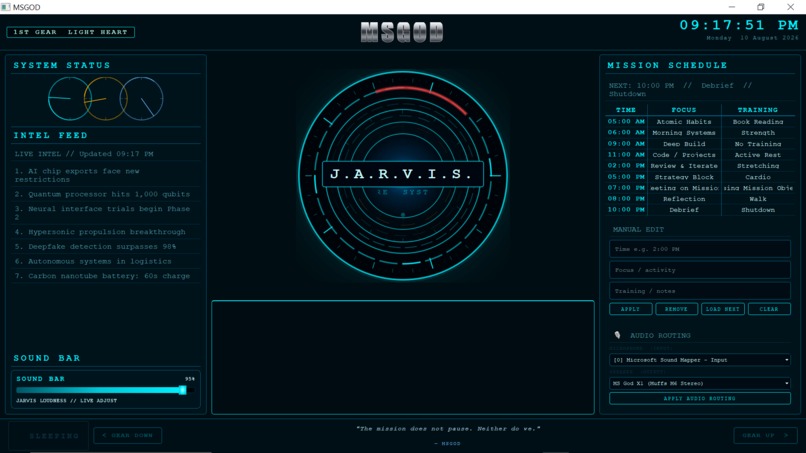Click the Time column header

pyautogui.click(x=626, y=110)
